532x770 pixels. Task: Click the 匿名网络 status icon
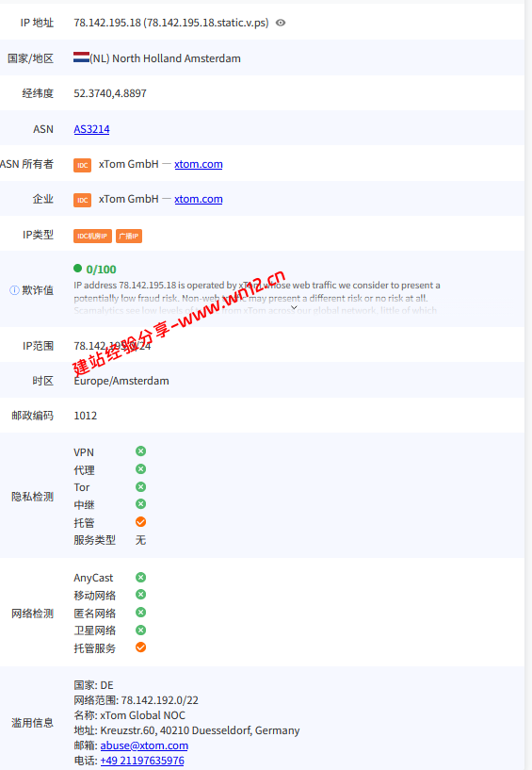pos(141,613)
